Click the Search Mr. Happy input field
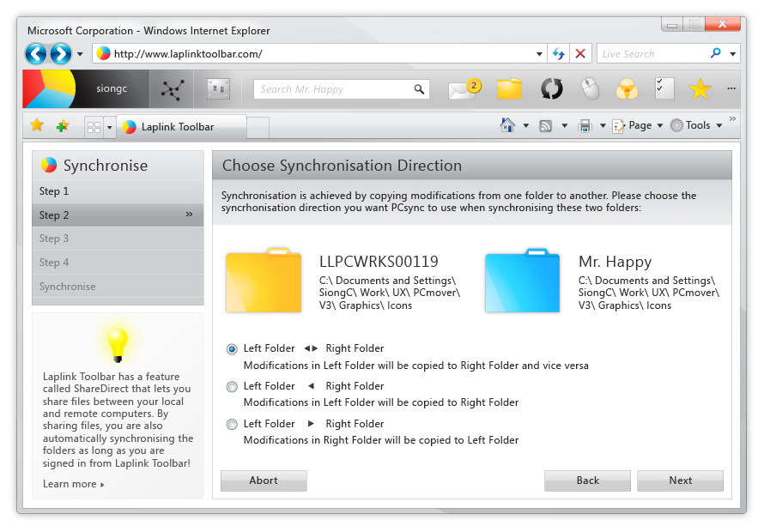Screen dimensions: 764x532 click(x=335, y=89)
